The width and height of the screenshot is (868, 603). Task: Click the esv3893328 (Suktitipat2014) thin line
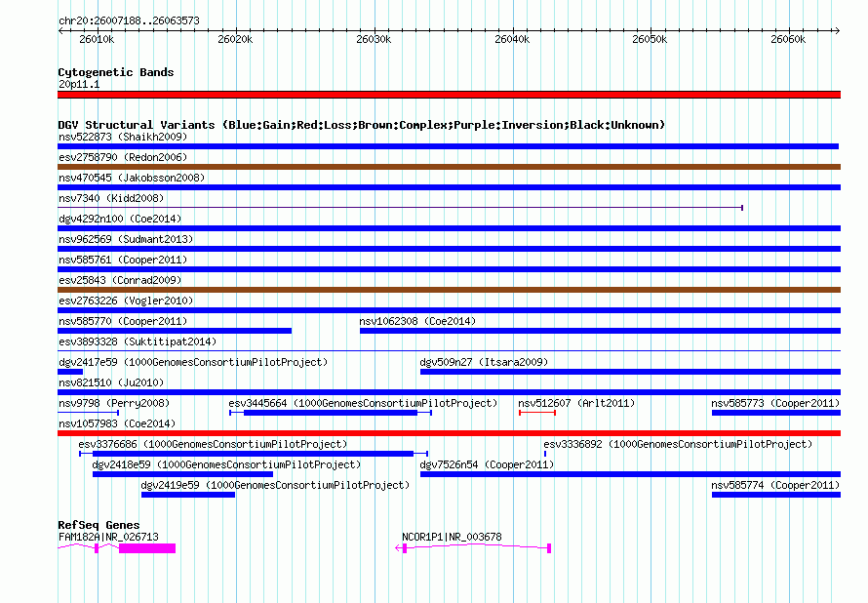(449, 351)
